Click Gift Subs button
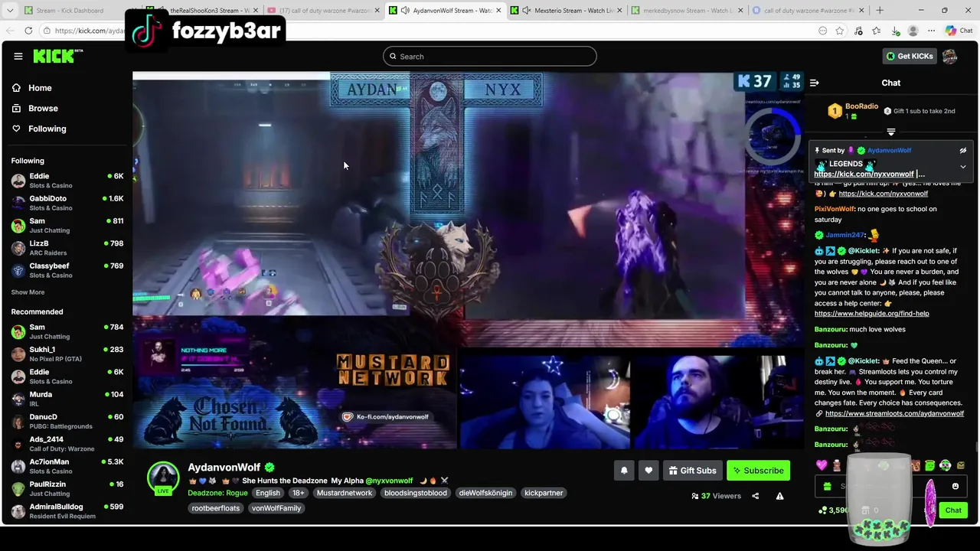Viewport: 980px width, 551px height. coord(692,471)
